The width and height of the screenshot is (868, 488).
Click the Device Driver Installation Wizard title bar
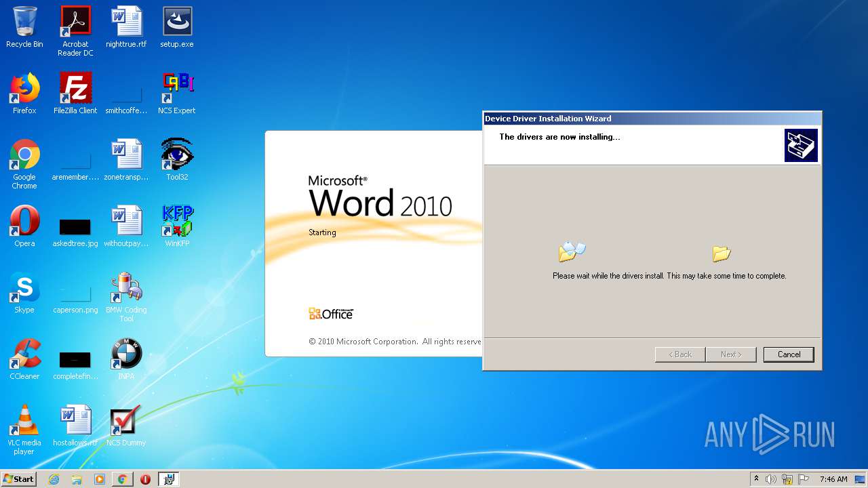[x=652, y=119]
